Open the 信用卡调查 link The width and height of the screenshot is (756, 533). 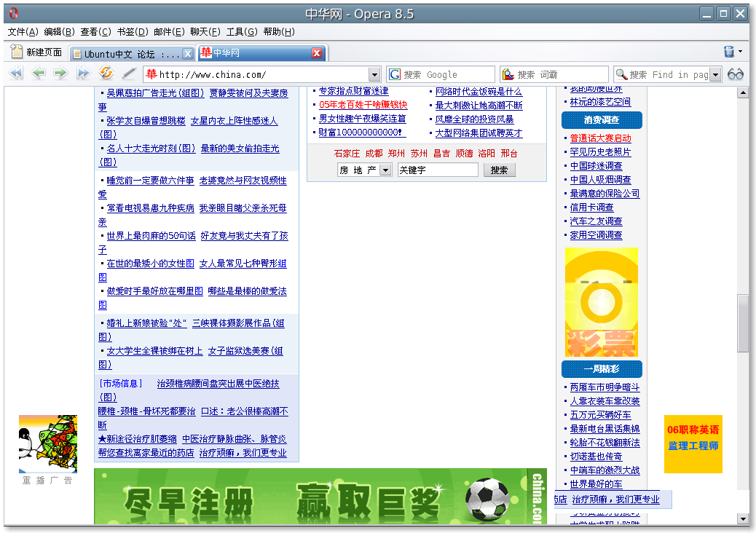click(x=592, y=208)
